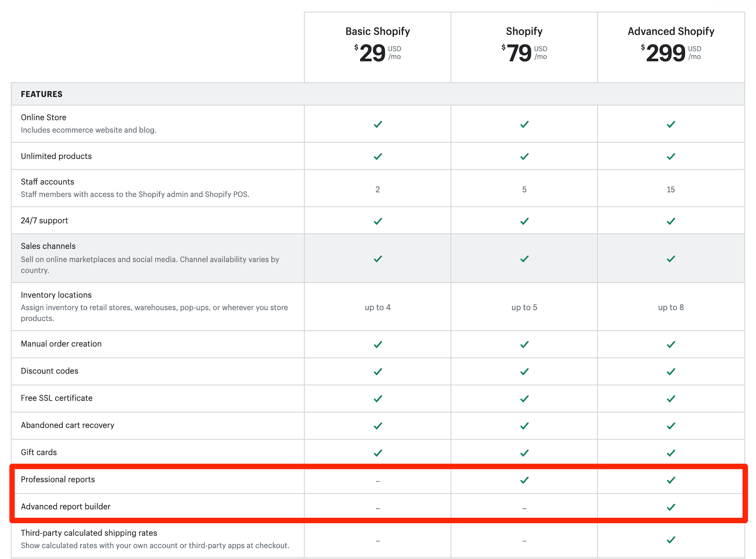The width and height of the screenshot is (756, 559).
Task: Click Advanced report builder checkmark under Advanced Shopify
Action: (671, 507)
